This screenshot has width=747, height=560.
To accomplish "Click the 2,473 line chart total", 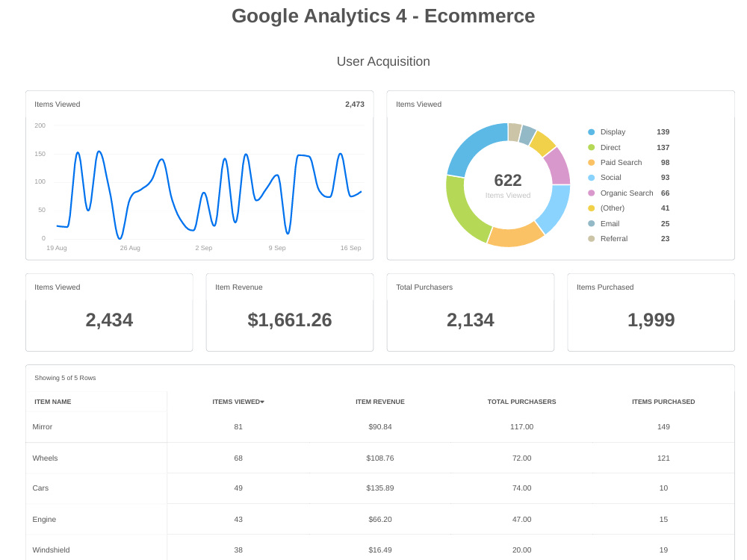I will (355, 105).
